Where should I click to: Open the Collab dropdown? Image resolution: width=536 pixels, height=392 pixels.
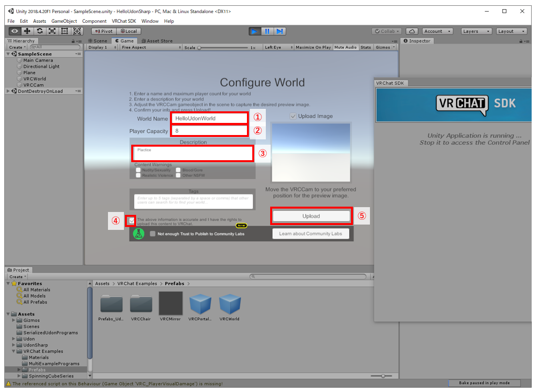click(386, 31)
